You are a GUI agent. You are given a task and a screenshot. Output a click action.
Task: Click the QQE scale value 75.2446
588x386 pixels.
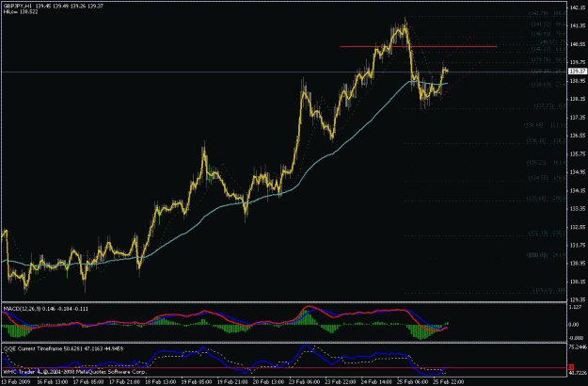(x=578, y=347)
